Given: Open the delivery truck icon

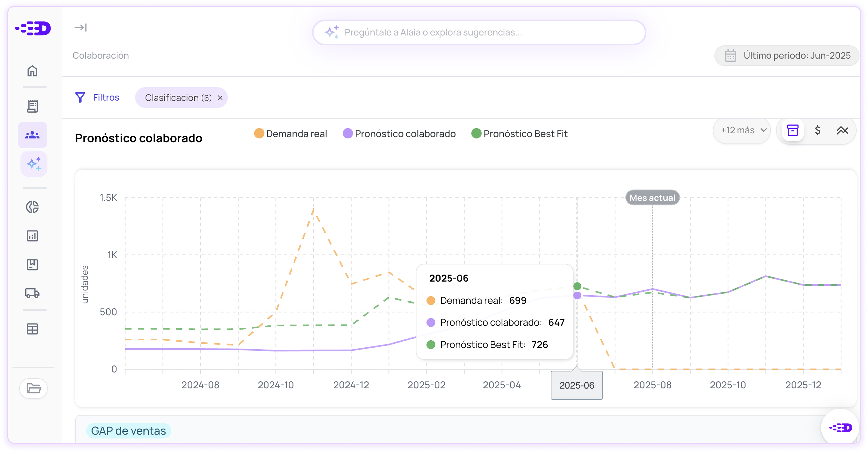Looking at the screenshot, I should click(x=32, y=293).
